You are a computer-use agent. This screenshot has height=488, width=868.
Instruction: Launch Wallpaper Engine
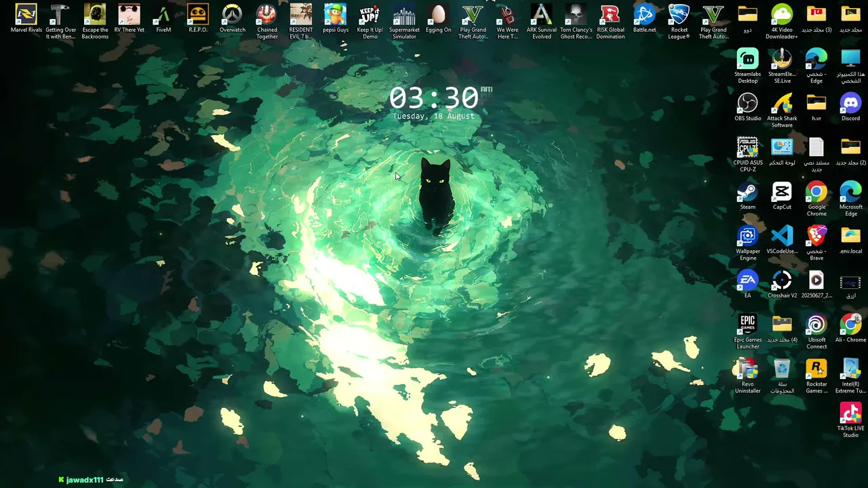pyautogui.click(x=747, y=243)
